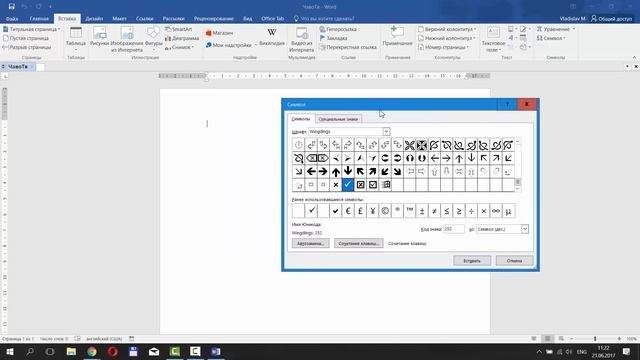Screen dimensions: 640x360
Task: Open File Explorer from the taskbar
Action: click(71, 351)
